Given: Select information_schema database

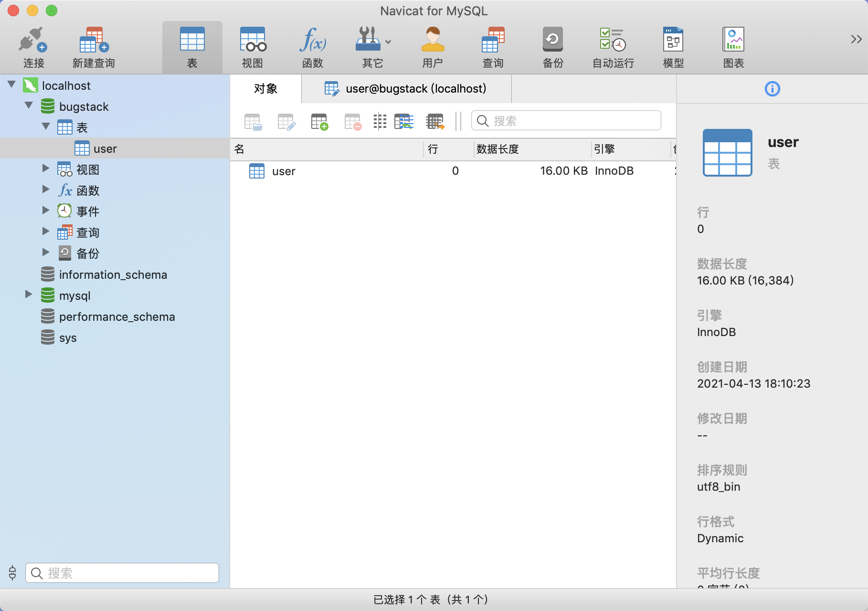Looking at the screenshot, I should [113, 275].
